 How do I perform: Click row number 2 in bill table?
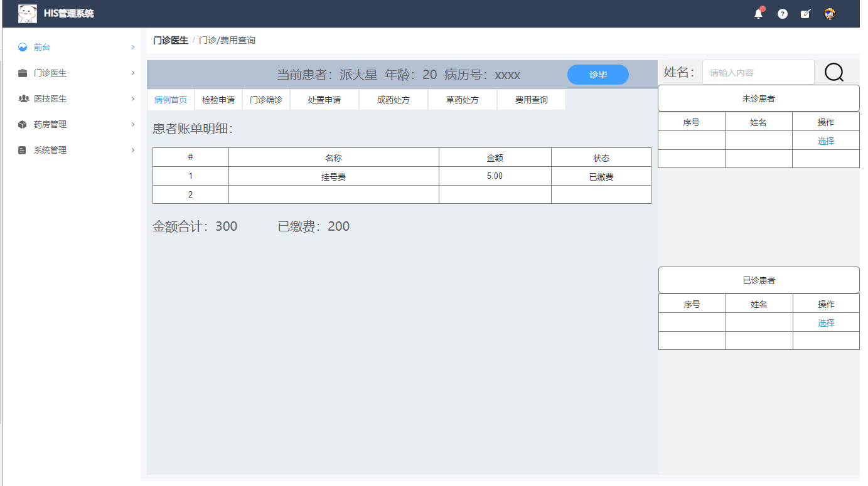(x=191, y=194)
